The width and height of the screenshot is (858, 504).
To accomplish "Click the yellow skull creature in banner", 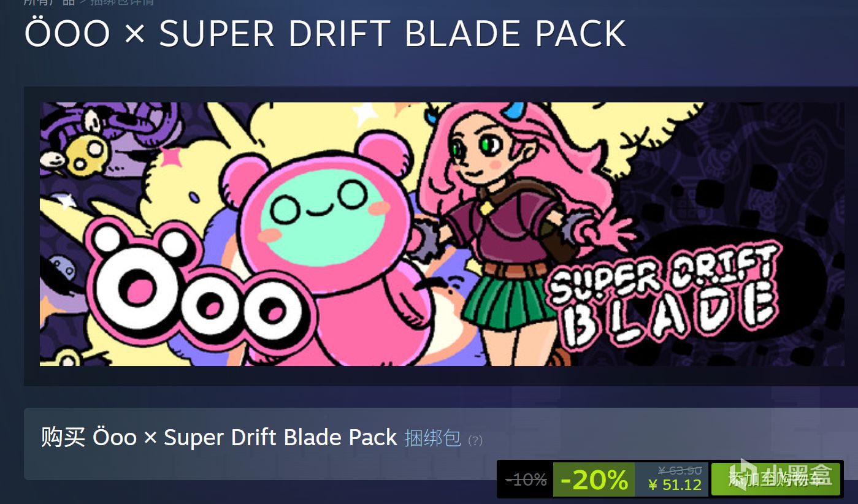I will 88,153.
